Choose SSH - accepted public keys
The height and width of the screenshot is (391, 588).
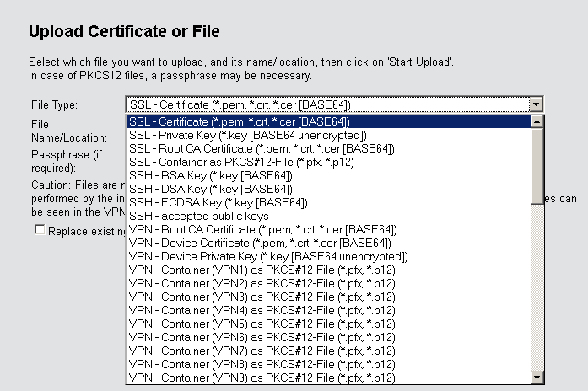(x=198, y=216)
